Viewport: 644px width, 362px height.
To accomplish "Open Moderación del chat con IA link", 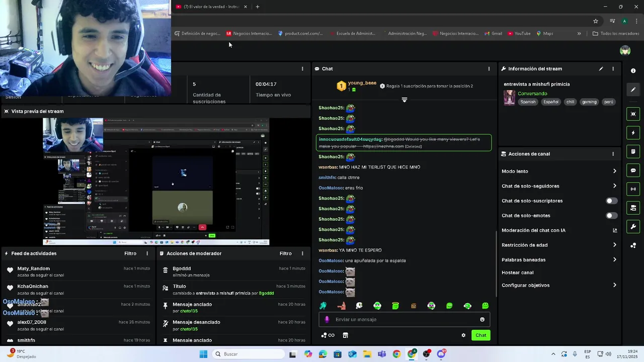I will (x=559, y=230).
